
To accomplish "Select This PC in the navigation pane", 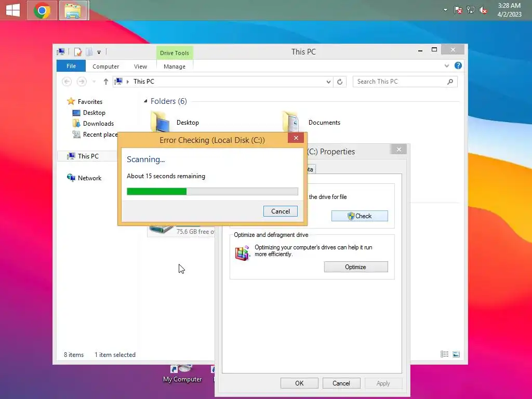I will pos(88,156).
